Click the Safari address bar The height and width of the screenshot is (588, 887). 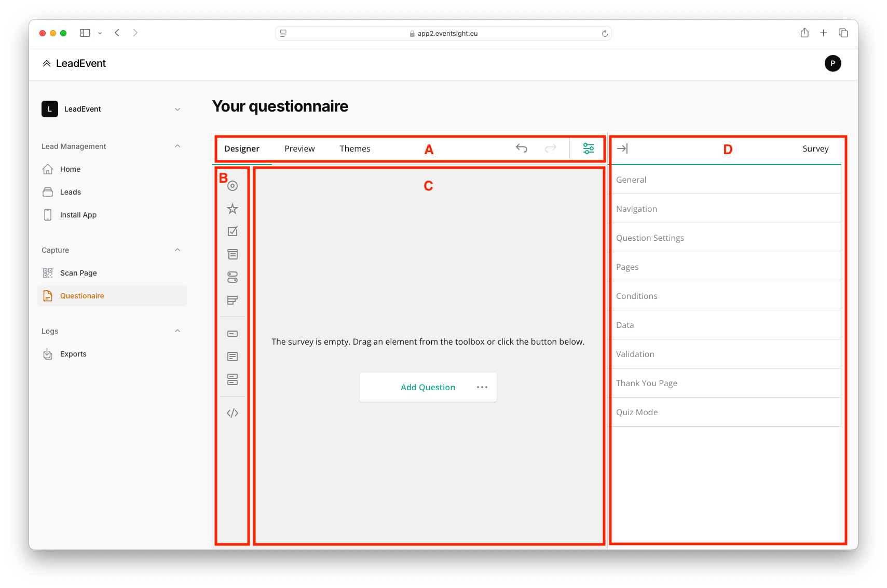tap(443, 33)
